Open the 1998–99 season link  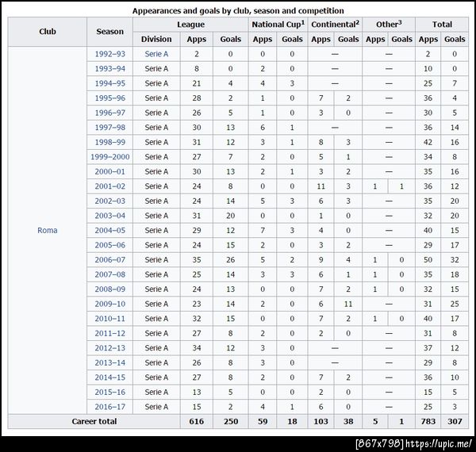pyautogui.click(x=110, y=142)
